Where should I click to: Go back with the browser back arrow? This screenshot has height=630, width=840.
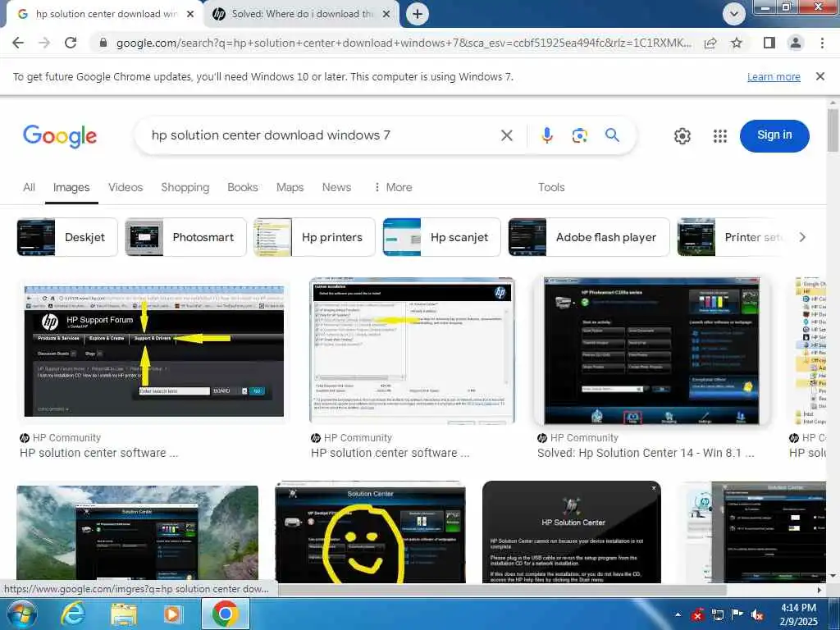[x=18, y=43]
